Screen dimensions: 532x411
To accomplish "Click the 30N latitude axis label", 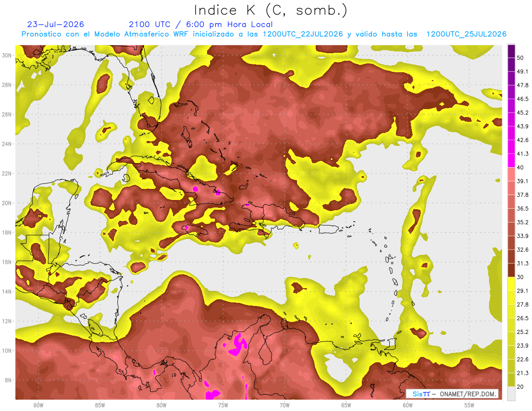I will click(x=6, y=55).
